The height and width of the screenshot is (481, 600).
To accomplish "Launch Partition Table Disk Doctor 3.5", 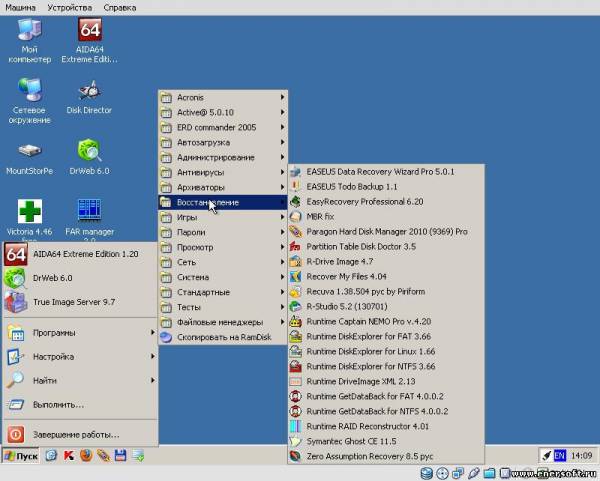I will 386,246.
